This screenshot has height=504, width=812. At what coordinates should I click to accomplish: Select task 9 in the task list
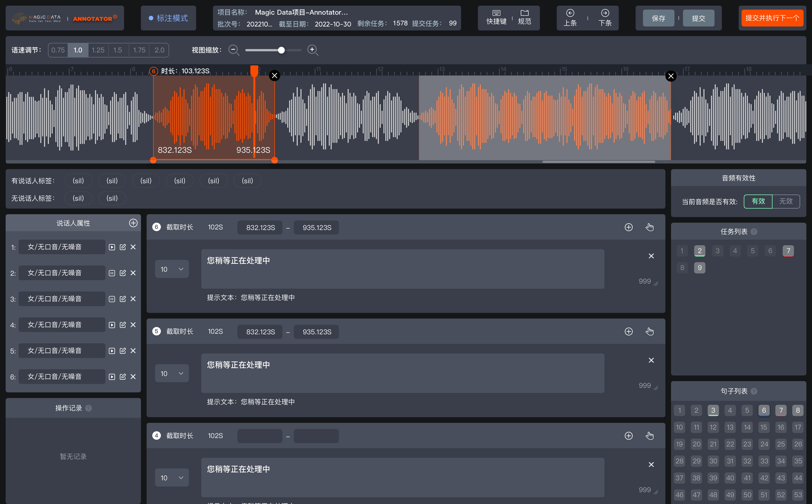(x=699, y=268)
